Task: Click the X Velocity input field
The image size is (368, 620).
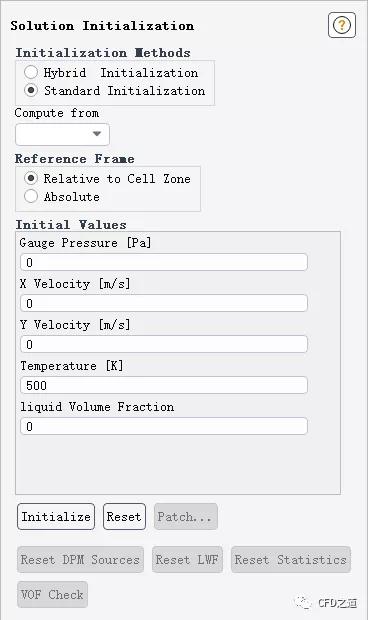Action: pos(164,303)
